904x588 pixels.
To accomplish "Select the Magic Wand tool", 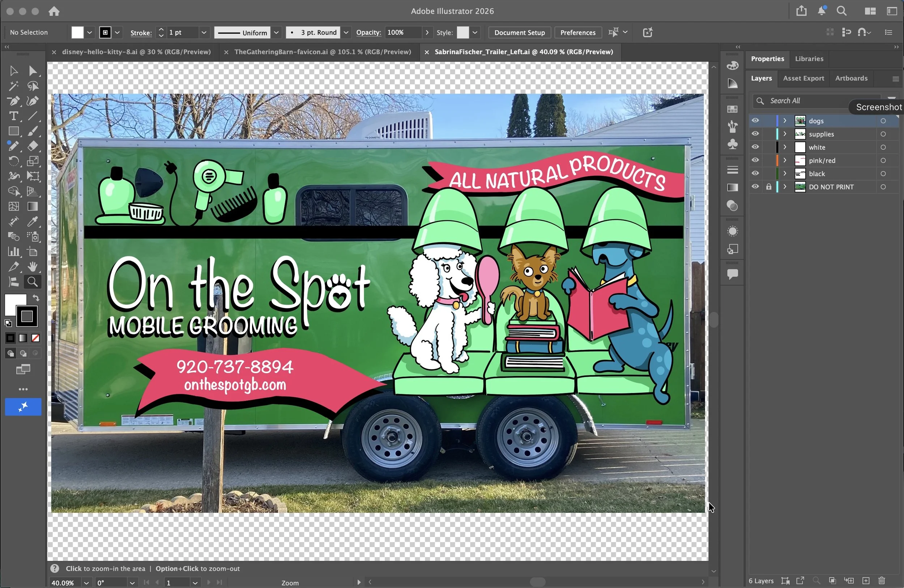I will (x=14, y=86).
